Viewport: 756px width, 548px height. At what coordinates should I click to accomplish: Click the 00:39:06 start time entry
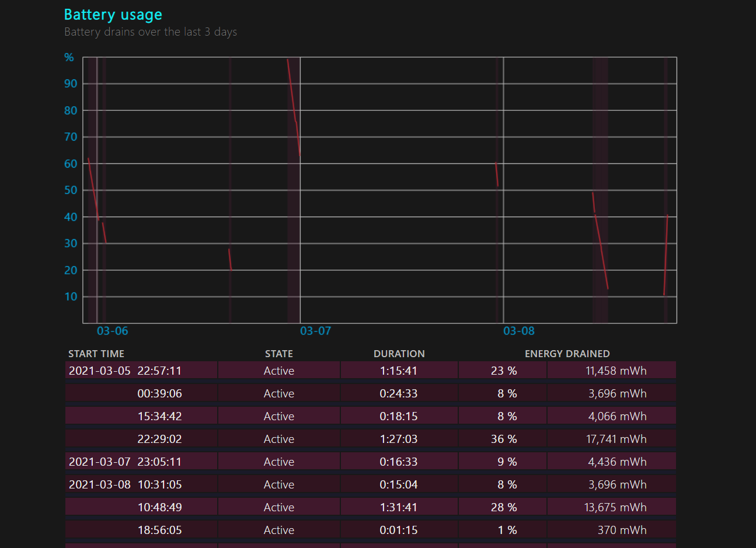[x=159, y=393]
